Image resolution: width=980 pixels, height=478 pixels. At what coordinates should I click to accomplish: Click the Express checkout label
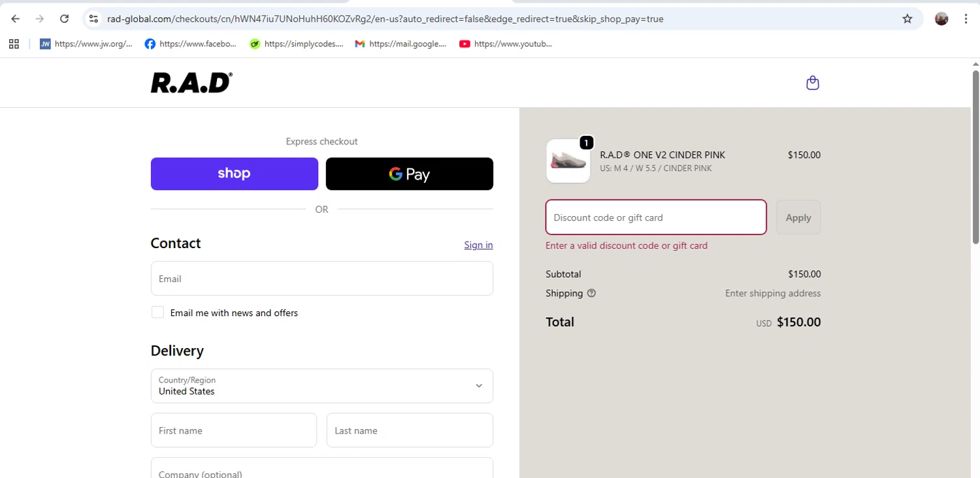click(x=322, y=141)
